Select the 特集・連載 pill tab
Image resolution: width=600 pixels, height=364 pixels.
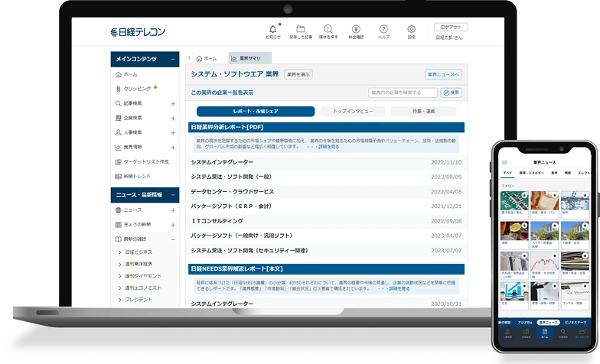click(x=424, y=112)
